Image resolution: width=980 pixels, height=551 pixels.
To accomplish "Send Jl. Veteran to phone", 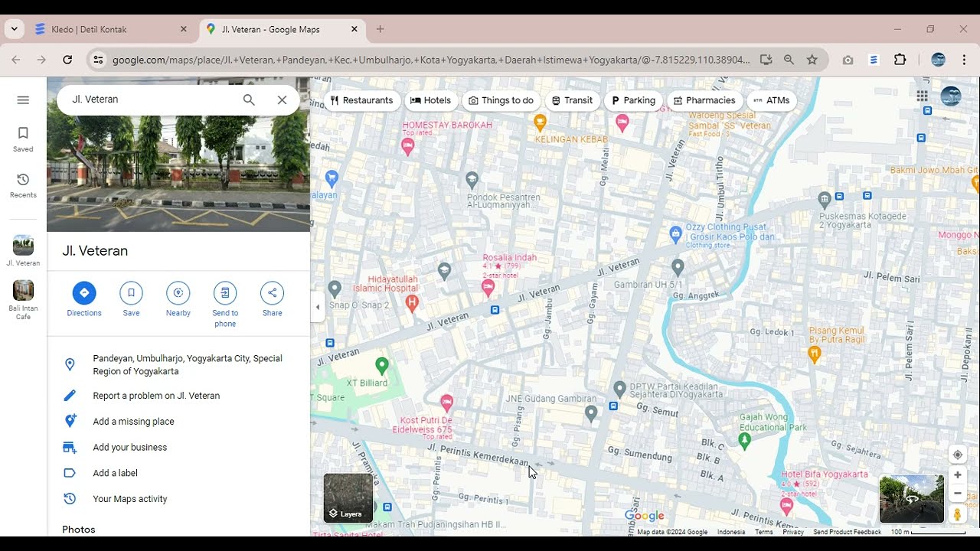I will (x=225, y=305).
